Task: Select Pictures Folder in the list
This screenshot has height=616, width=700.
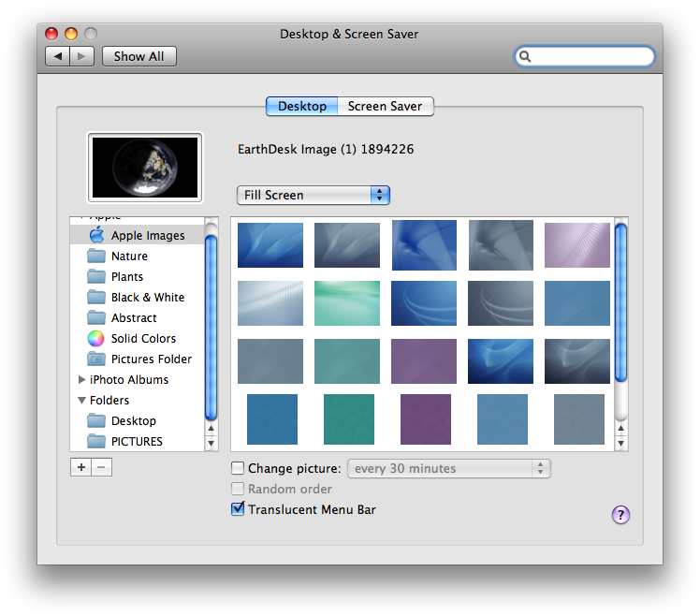Action: (x=137, y=359)
